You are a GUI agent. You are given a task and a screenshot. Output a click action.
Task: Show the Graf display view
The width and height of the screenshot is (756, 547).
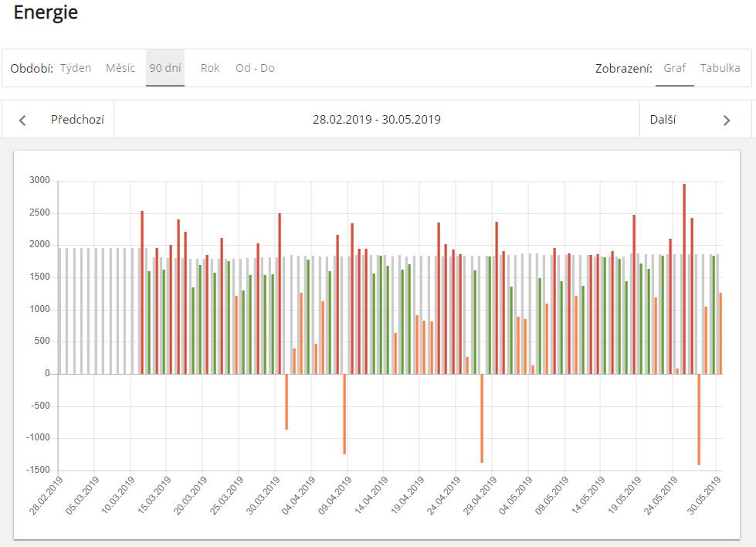point(674,68)
